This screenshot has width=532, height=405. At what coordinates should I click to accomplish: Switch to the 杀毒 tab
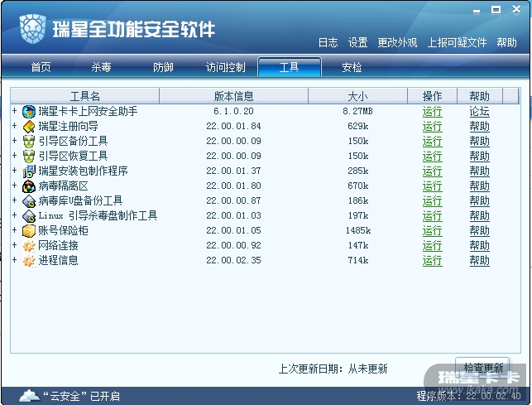click(101, 67)
